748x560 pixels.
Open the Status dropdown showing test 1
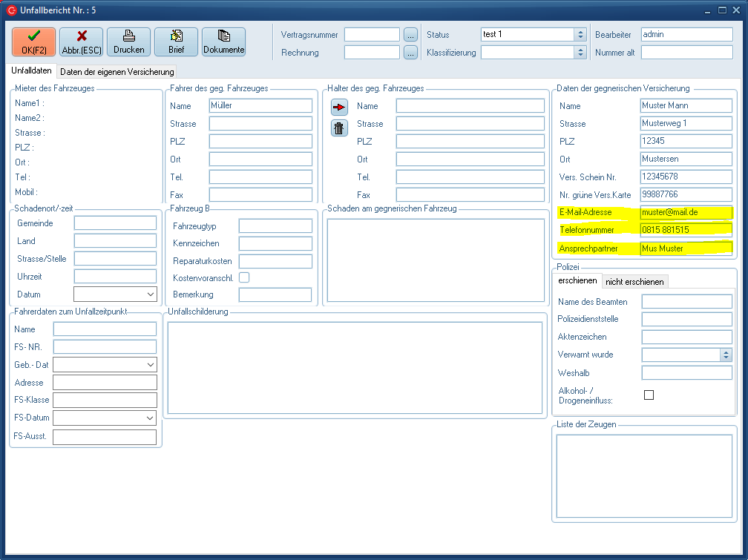[x=580, y=35]
